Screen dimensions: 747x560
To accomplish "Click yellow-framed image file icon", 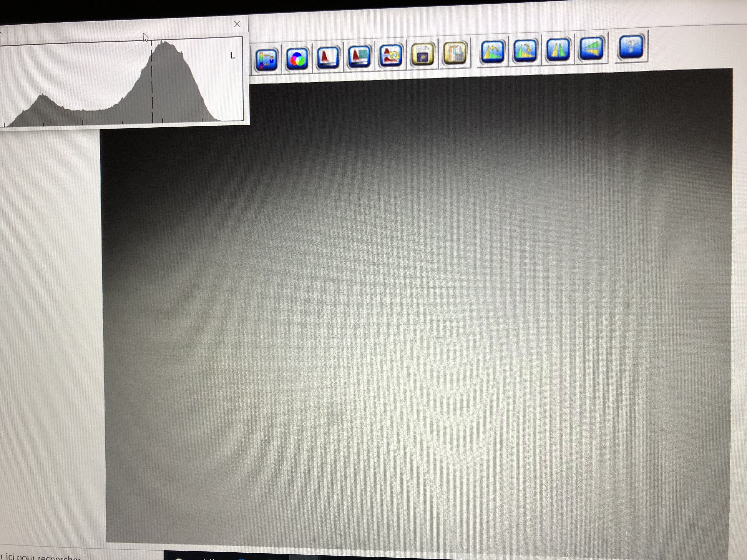I will pyautogui.click(x=422, y=54).
